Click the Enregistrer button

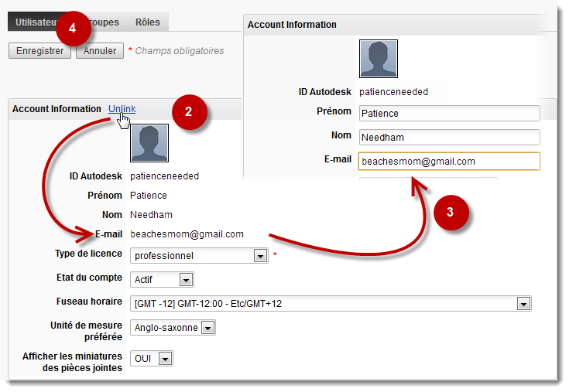pos(40,51)
